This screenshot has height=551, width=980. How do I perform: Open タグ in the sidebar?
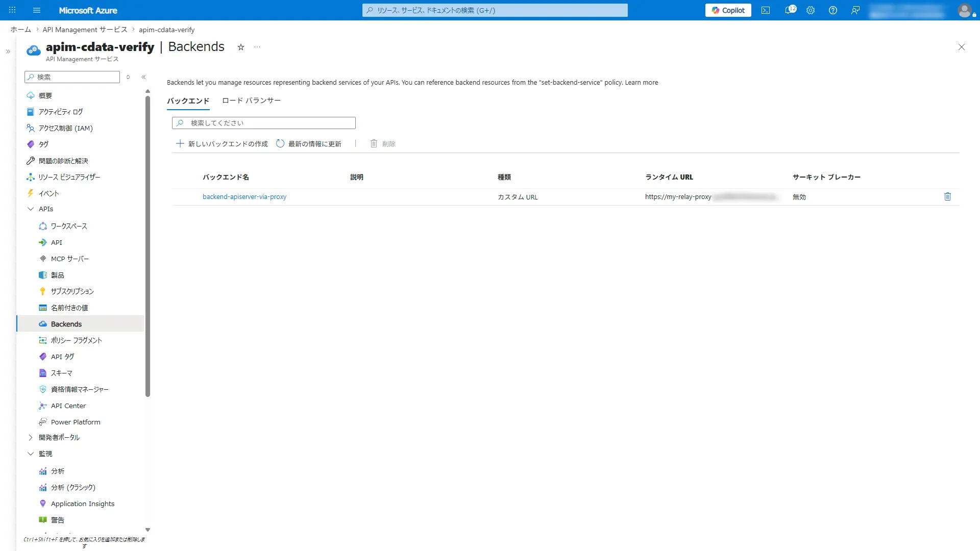pos(43,144)
